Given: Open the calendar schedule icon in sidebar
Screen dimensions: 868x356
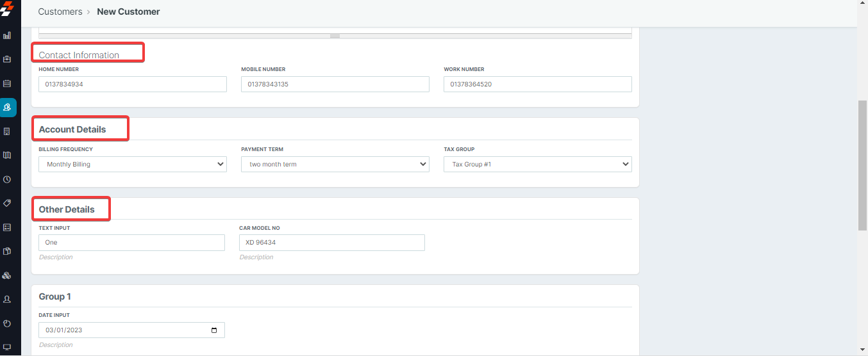Looking at the screenshot, I should (x=7, y=83).
